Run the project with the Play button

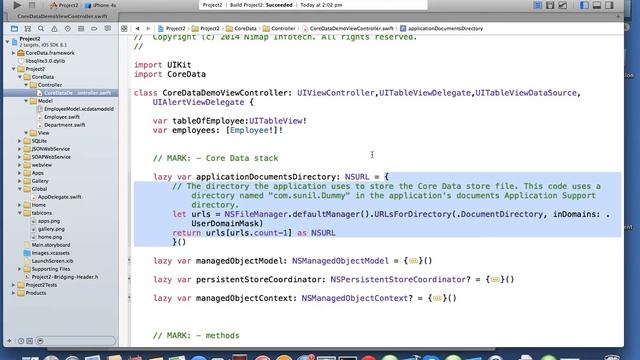(x=17, y=5)
